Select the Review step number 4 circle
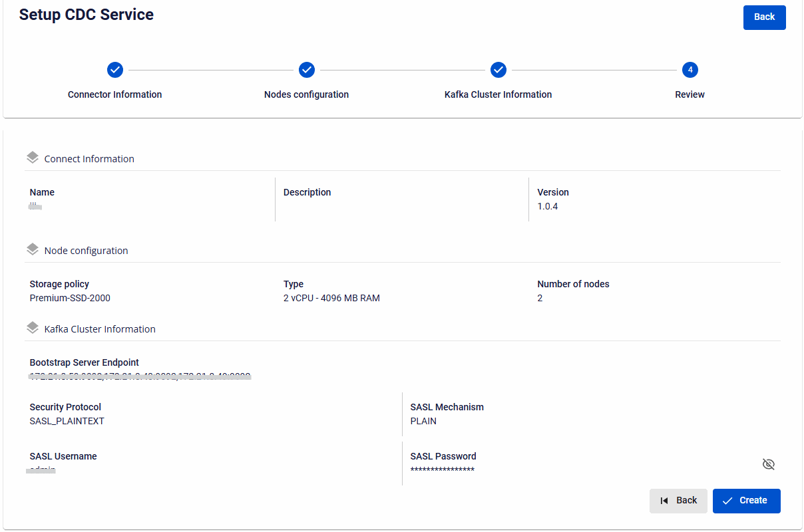This screenshot has width=804, height=532. pyautogui.click(x=690, y=70)
